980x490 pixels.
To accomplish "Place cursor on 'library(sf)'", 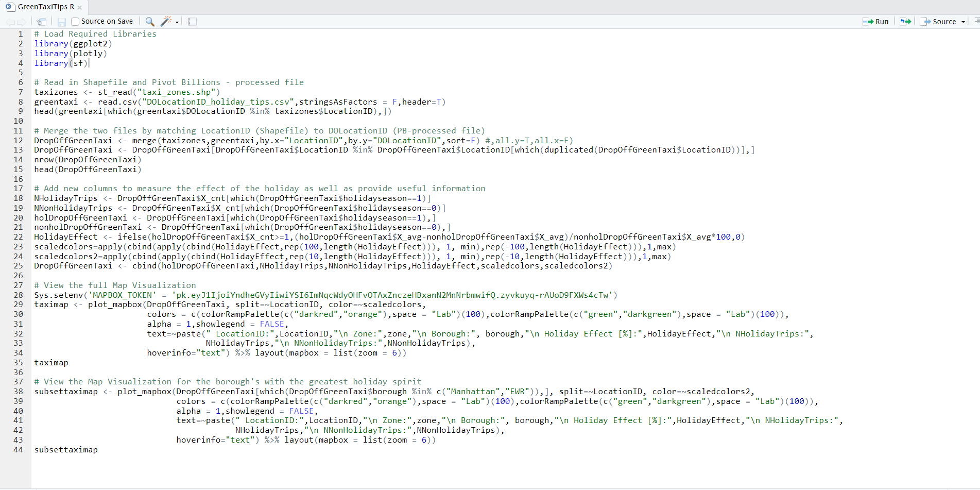I will [x=61, y=63].
